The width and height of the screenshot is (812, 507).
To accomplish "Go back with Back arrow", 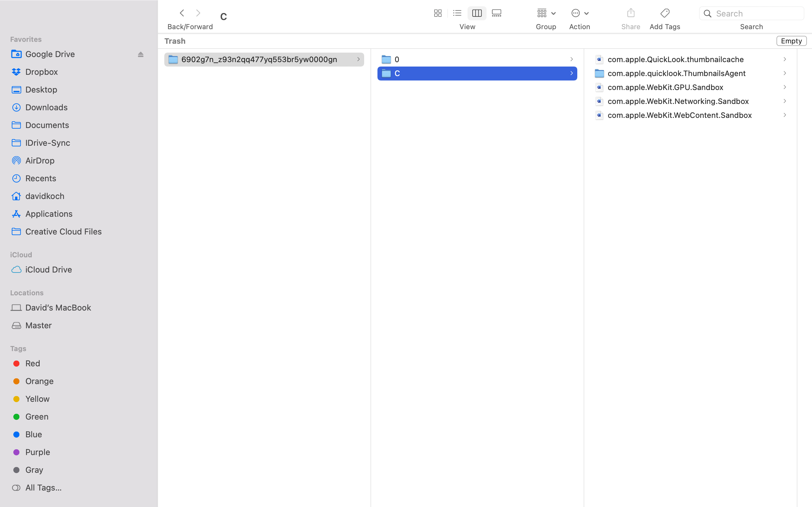I will [182, 13].
